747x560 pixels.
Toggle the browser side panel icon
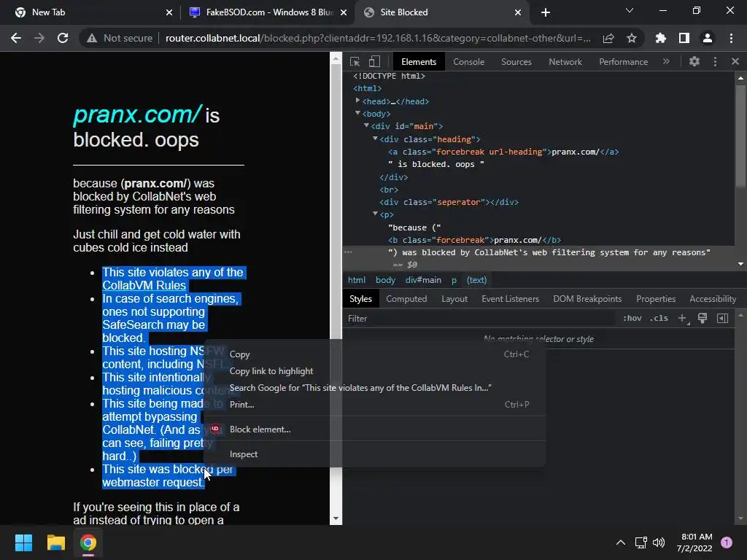click(x=684, y=38)
